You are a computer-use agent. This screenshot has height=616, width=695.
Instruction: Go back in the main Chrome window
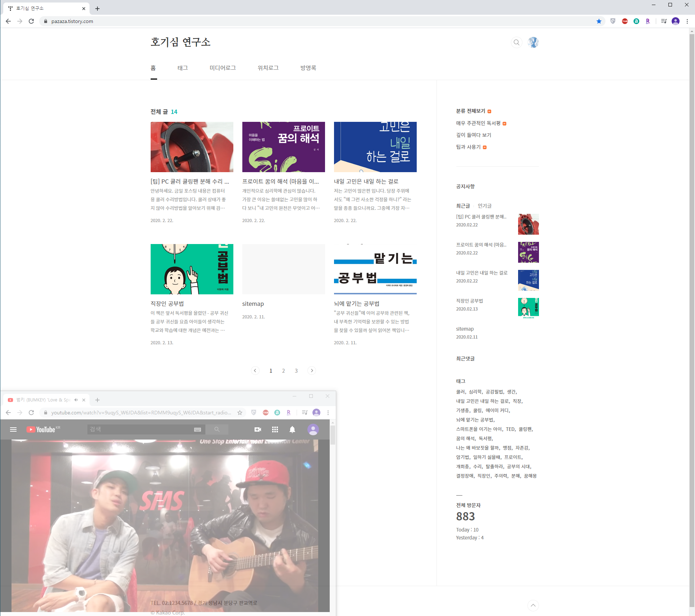8,21
